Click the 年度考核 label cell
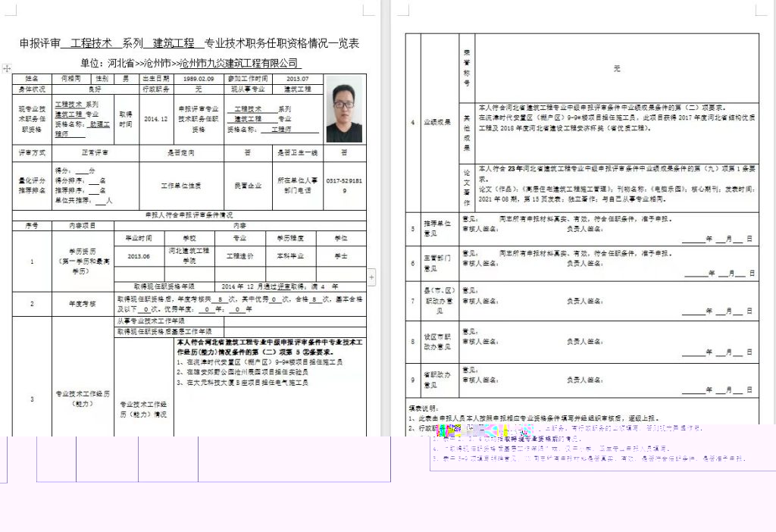 [83, 304]
